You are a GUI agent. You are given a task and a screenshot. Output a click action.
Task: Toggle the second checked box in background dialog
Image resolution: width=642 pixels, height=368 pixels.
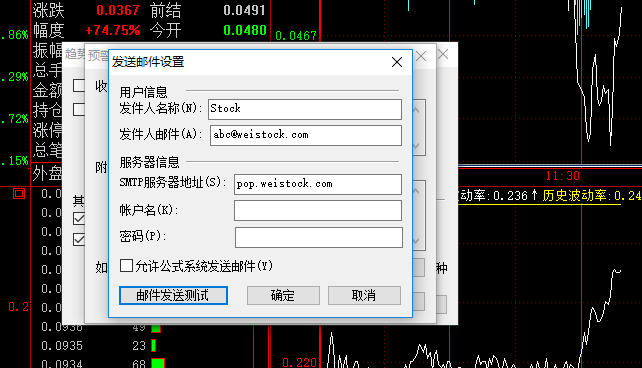coord(79,239)
